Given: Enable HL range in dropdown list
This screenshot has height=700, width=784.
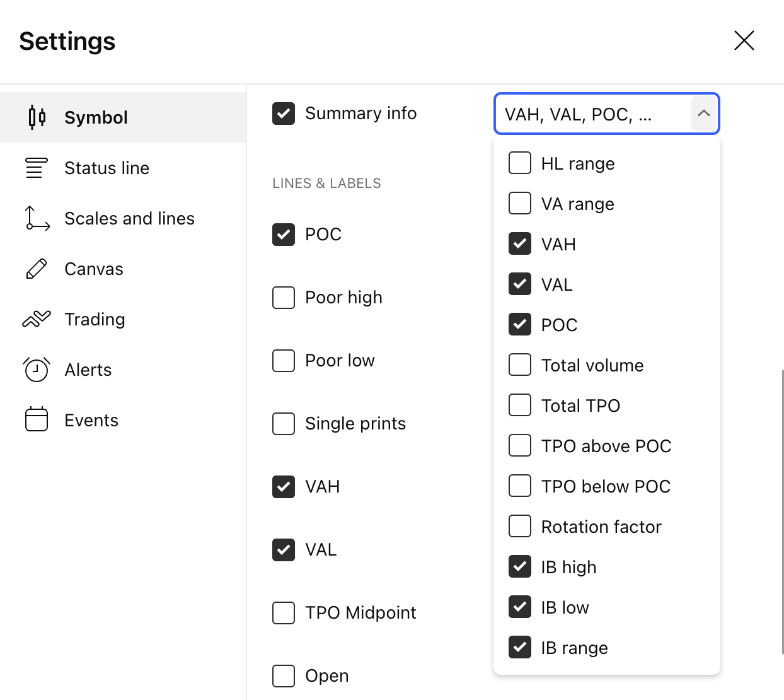Looking at the screenshot, I should (x=520, y=163).
